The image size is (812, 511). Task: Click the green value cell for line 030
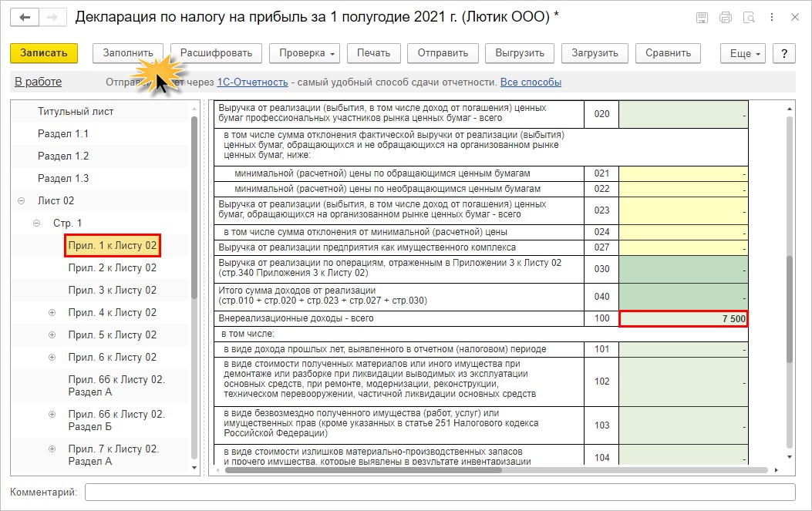coord(683,269)
